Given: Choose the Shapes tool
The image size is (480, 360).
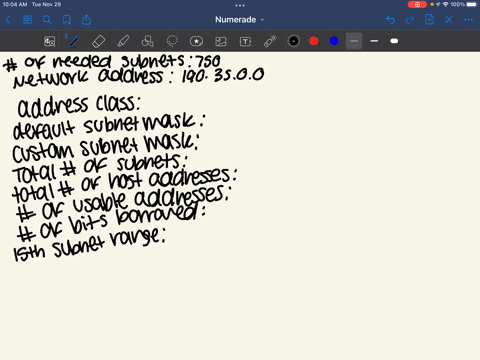Looking at the screenshot, I should click(x=147, y=41).
